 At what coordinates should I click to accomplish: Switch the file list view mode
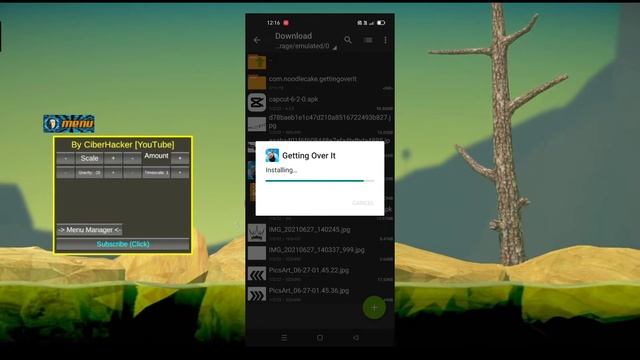tap(368, 40)
